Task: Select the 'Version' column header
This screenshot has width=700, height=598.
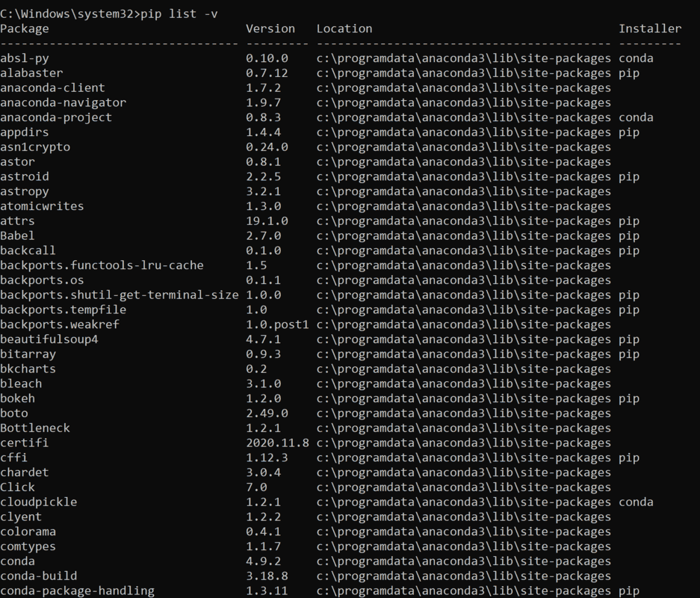Action: [x=270, y=29]
